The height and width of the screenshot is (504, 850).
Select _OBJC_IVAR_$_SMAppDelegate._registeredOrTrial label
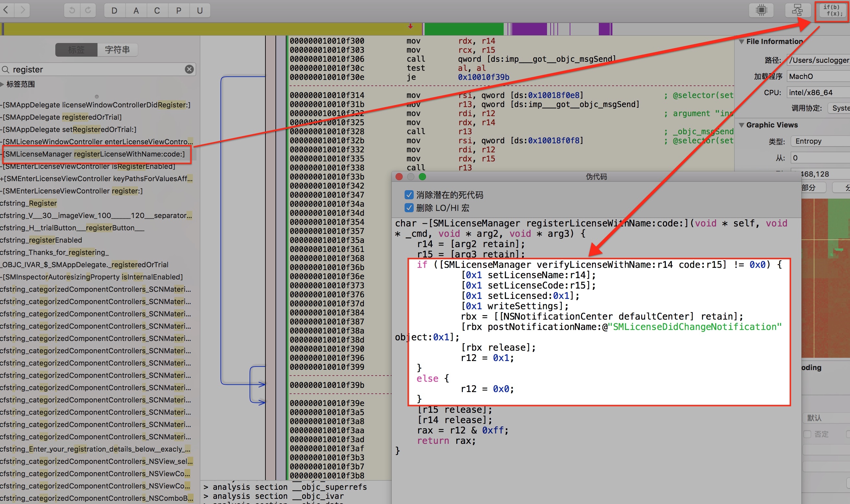click(x=84, y=265)
